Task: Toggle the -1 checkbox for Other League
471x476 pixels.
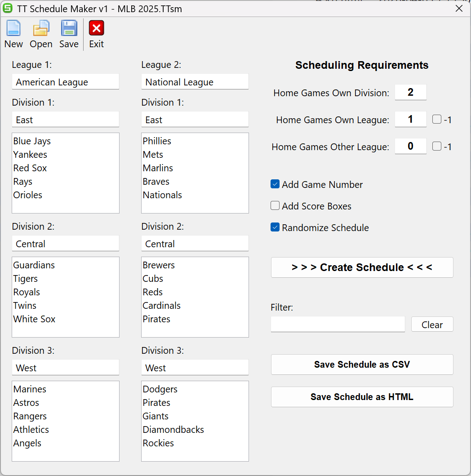Action: tap(437, 147)
